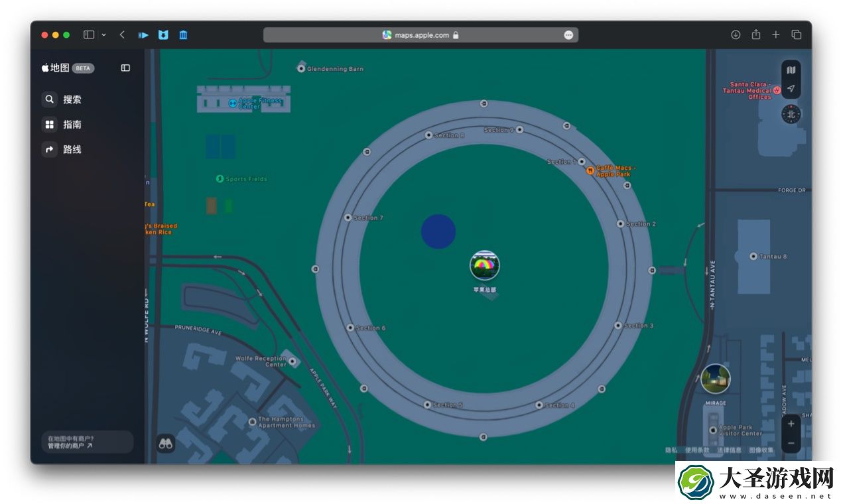Open 路线 directions in sidebar
This screenshot has width=841, height=504.
pyautogui.click(x=62, y=150)
